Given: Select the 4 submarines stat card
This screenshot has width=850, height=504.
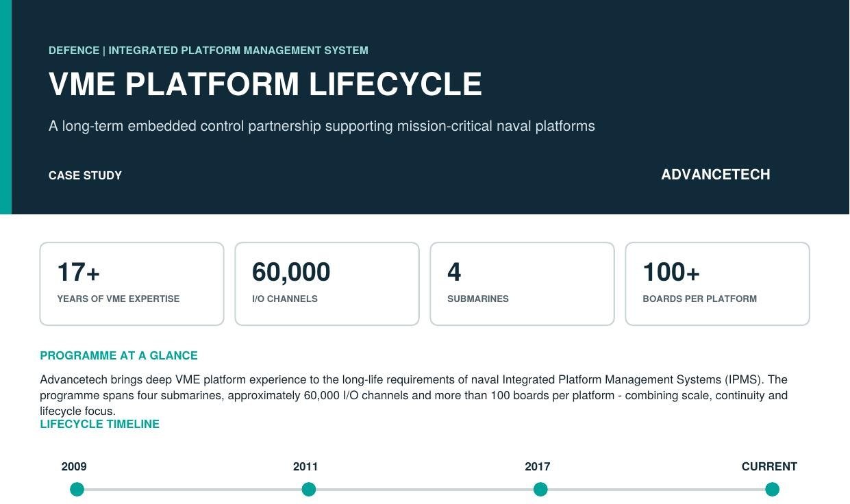Looking at the screenshot, I should 523,283.
